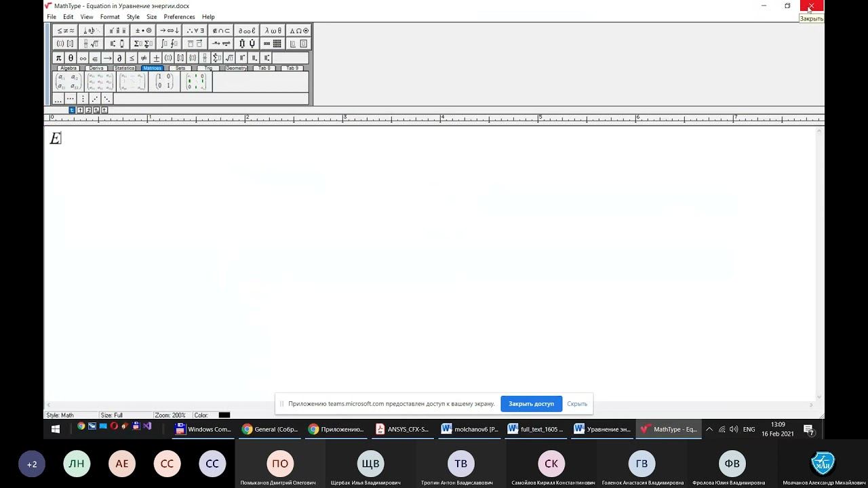Image resolution: width=868 pixels, height=488 pixels.
Task: Click the 'Скрыть' link in sharing bar
Action: pyautogui.click(x=577, y=404)
